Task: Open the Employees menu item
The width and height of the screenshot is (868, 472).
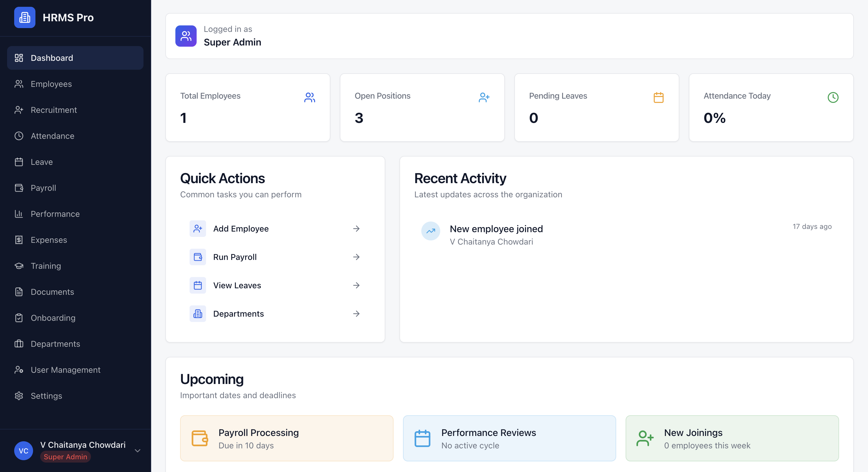Action: pyautogui.click(x=75, y=84)
